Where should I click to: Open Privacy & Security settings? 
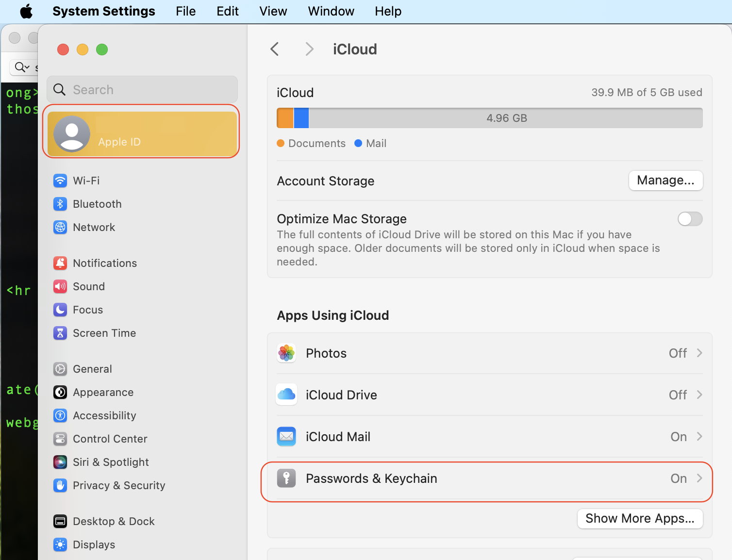118,485
